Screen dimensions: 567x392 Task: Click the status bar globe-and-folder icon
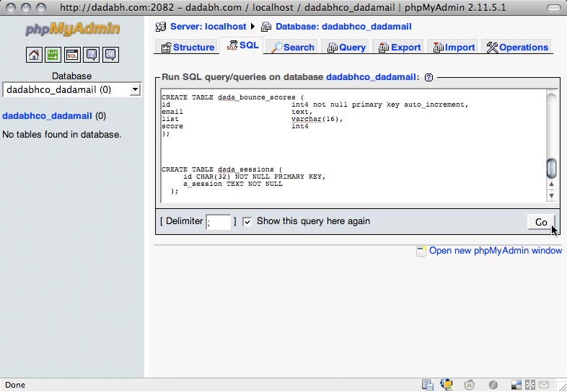(x=447, y=384)
